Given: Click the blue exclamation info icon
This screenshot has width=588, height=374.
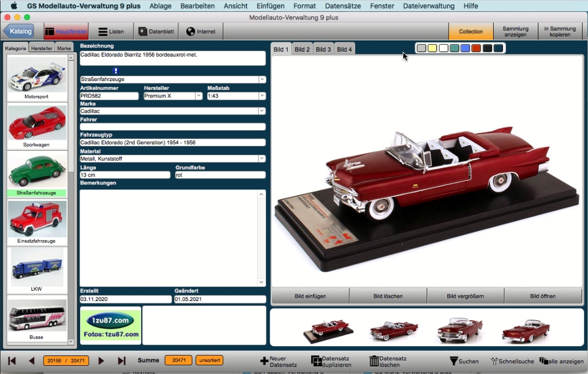Looking at the screenshot, I should pyautogui.click(x=116, y=71).
